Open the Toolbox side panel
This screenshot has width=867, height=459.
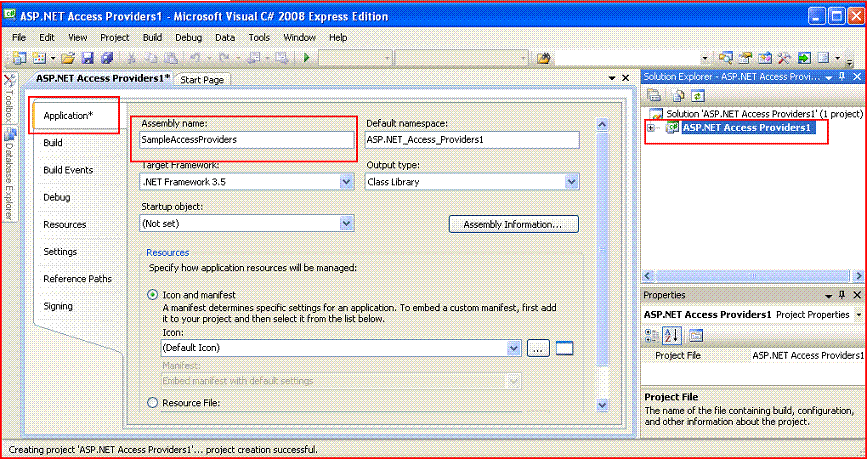[8, 98]
